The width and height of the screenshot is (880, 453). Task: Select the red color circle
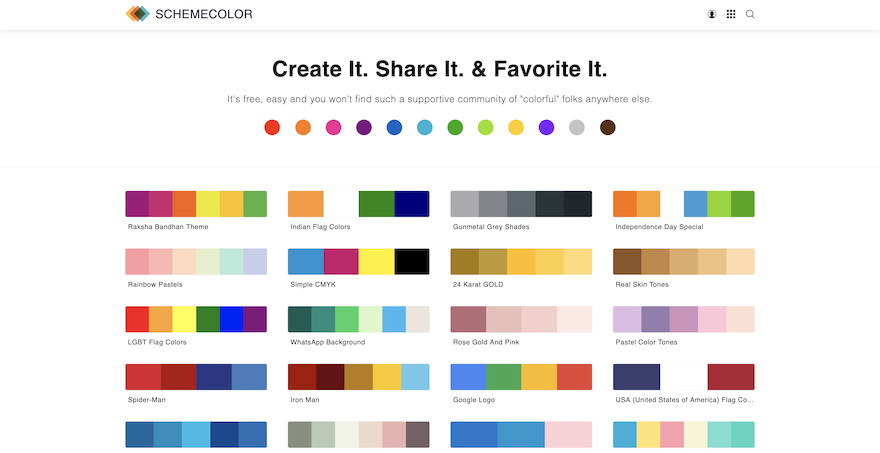coord(272,127)
